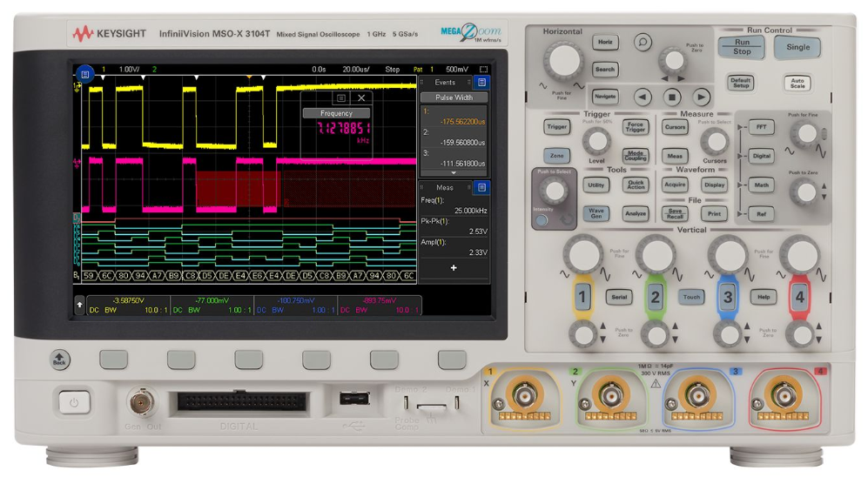Push the power button on the front panel
868x477 pixels.
pyautogui.click(x=74, y=403)
